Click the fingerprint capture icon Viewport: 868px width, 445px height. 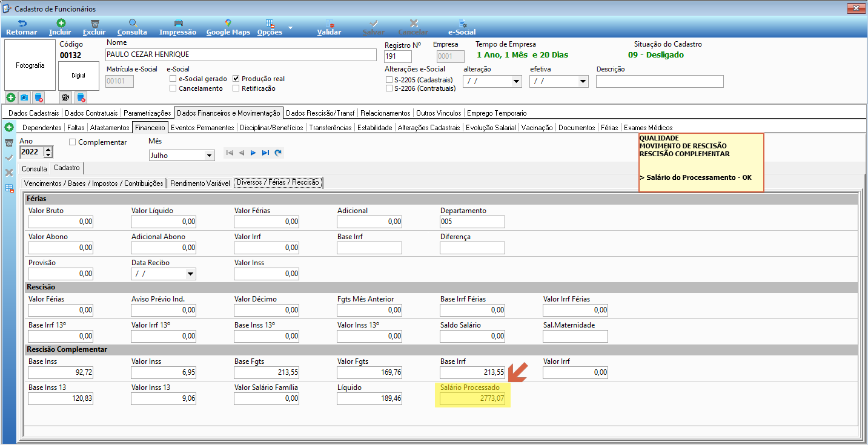66,97
